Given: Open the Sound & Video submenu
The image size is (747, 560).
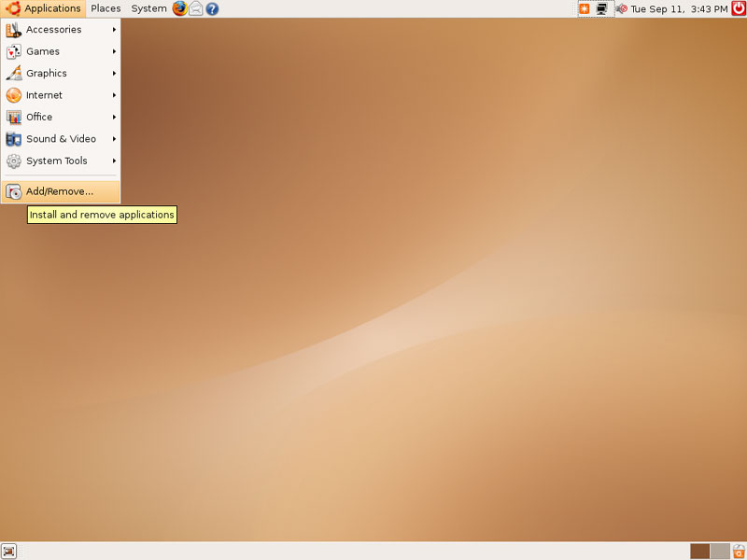Looking at the screenshot, I should (61, 139).
